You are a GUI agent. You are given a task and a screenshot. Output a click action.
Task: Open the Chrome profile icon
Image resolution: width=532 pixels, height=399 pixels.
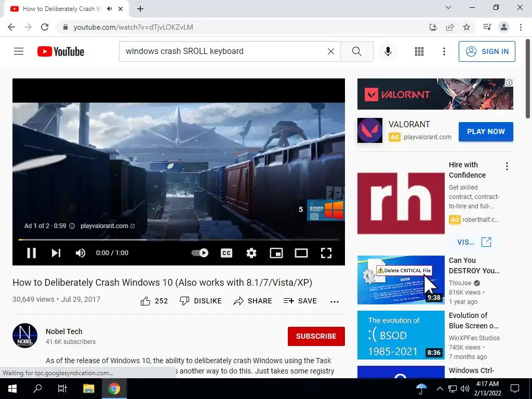[x=504, y=27]
